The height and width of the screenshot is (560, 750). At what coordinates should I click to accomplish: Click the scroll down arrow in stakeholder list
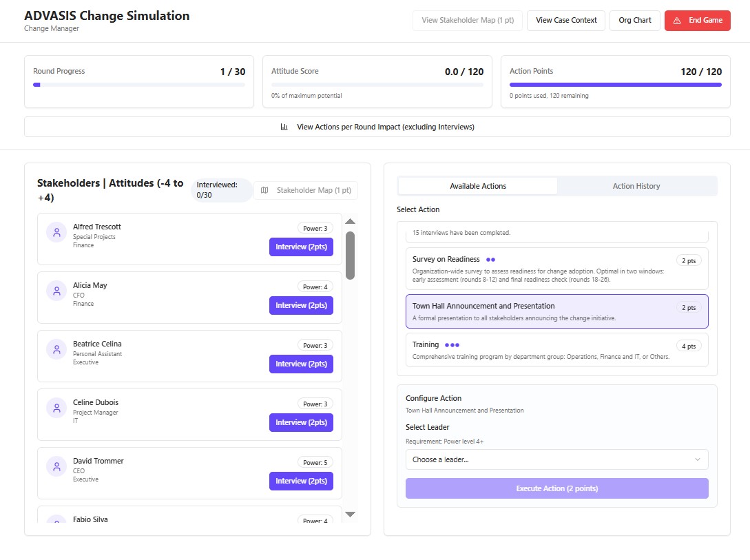[350, 515]
